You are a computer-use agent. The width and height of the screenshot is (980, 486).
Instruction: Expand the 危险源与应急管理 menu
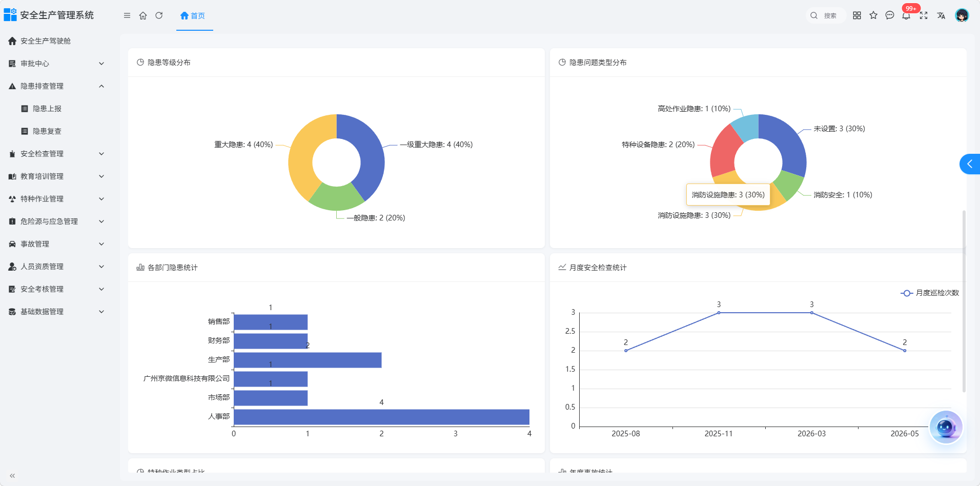click(x=56, y=221)
